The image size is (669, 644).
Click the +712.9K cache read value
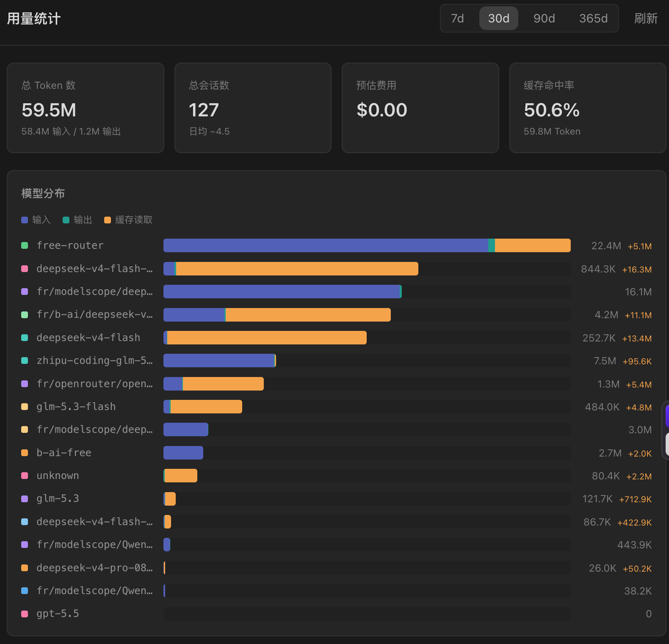(x=636, y=499)
